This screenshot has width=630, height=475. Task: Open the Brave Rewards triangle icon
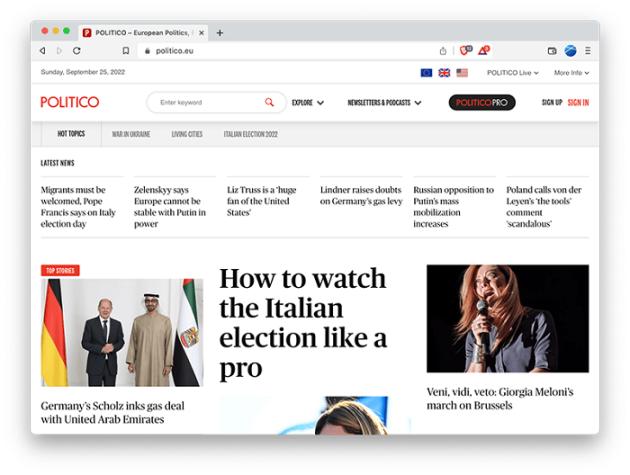(x=484, y=50)
